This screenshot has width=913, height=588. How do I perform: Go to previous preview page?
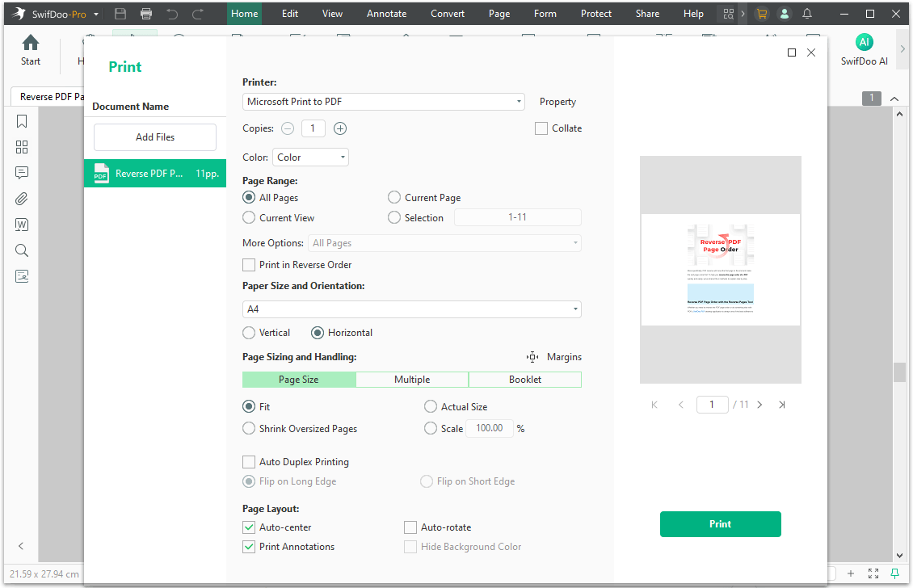680,405
